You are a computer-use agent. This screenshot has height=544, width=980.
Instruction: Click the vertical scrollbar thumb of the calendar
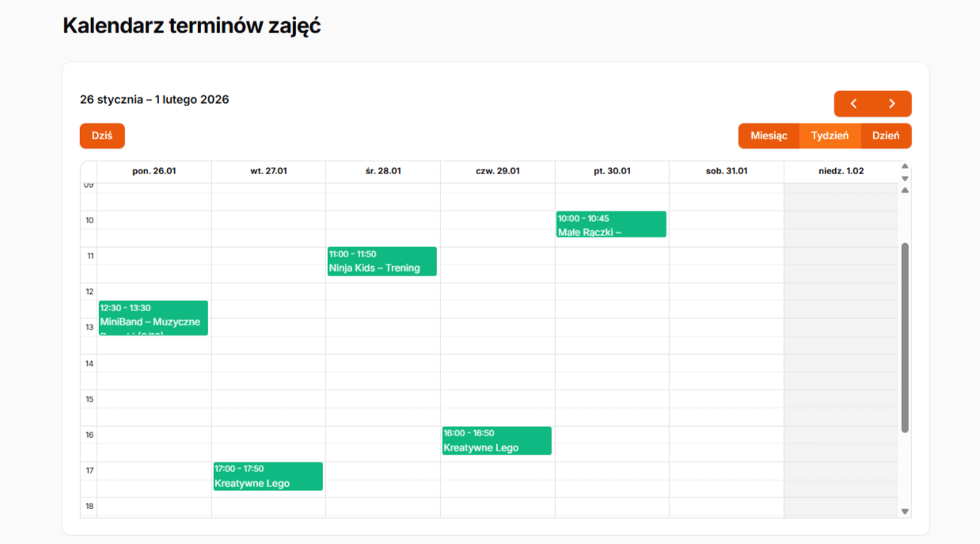tap(905, 337)
